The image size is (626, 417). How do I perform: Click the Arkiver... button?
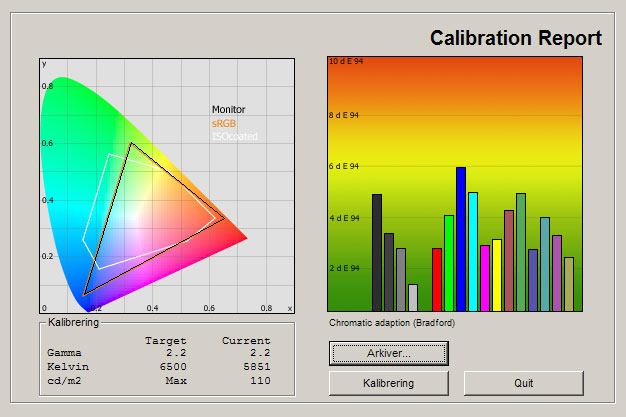pyautogui.click(x=389, y=353)
